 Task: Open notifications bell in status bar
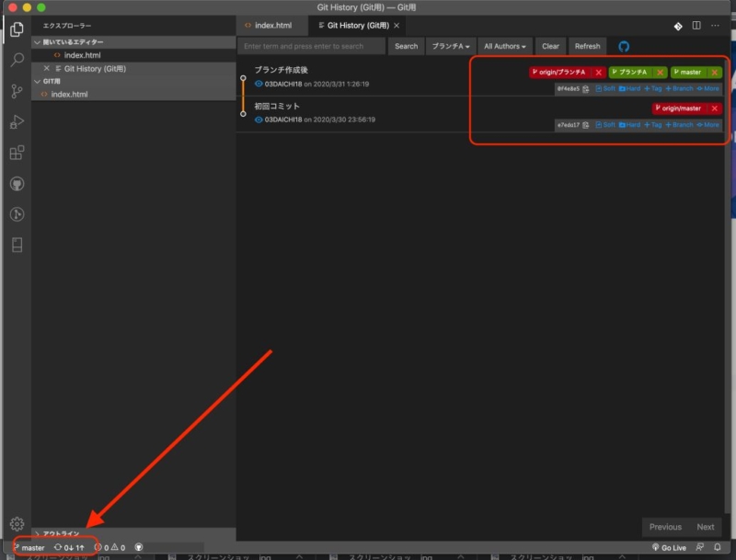click(x=718, y=547)
